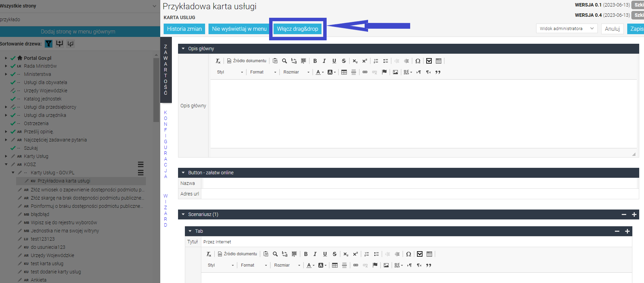Click Dodaj stronę w menu głównym

pyautogui.click(x=78, y=31)
